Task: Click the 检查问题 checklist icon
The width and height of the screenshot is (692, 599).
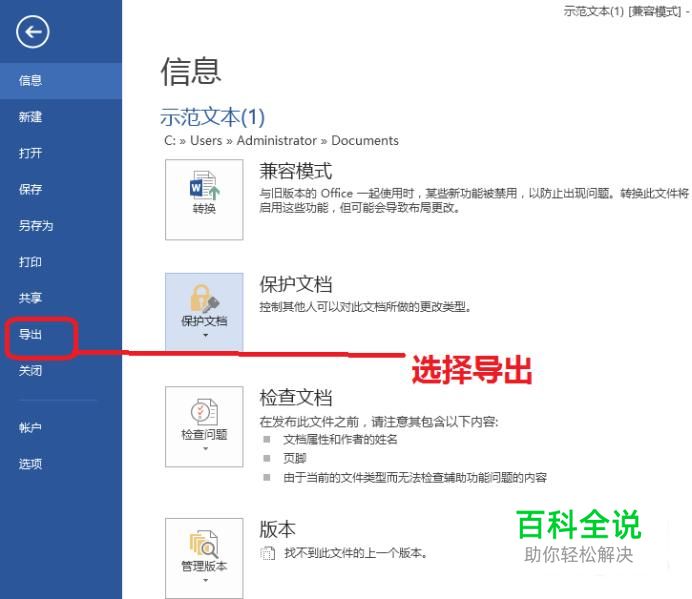Action: point(204,411)
